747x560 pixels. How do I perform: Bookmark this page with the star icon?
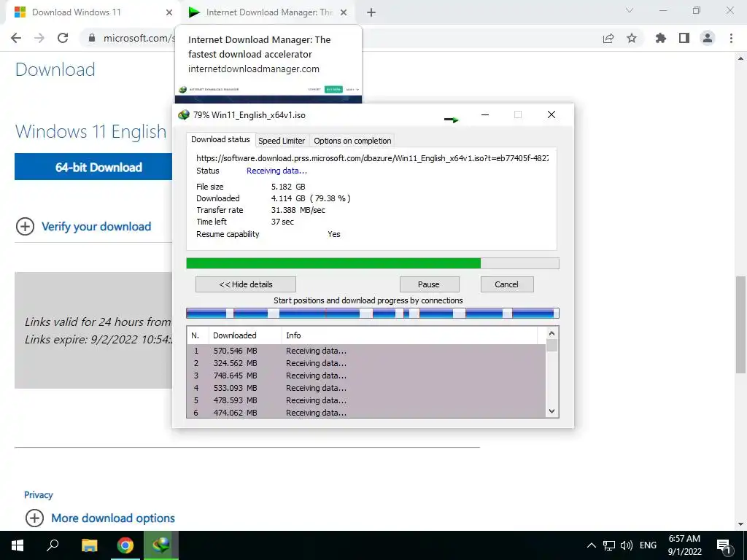(x=632, y=38)
